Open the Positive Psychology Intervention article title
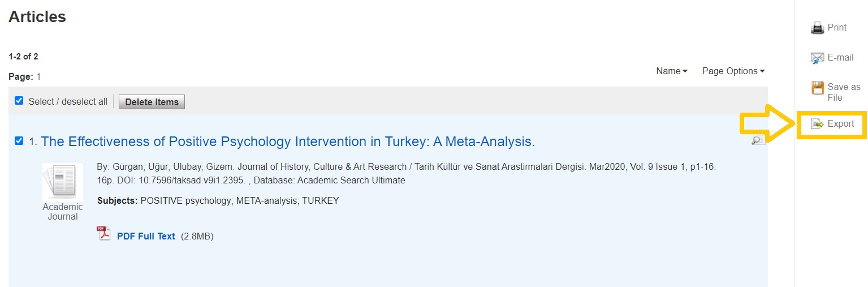Image resolution: width=868 pixels, height=287 pixels. [287, 142]
